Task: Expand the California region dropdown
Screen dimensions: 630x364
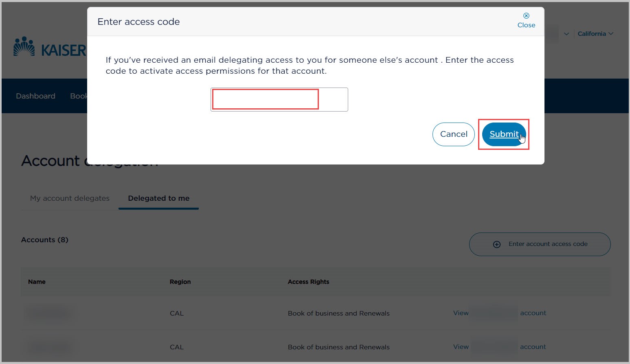Action: (595, 34)
